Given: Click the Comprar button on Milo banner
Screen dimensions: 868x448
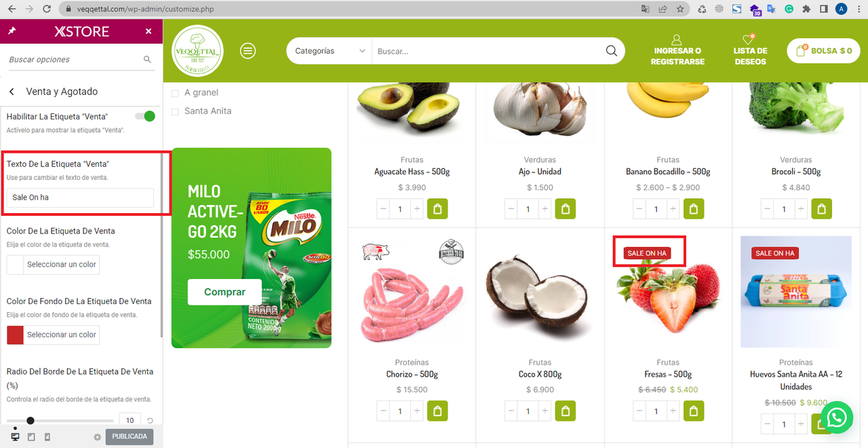Looking at the screenshot, I should [x=224, y=292].
